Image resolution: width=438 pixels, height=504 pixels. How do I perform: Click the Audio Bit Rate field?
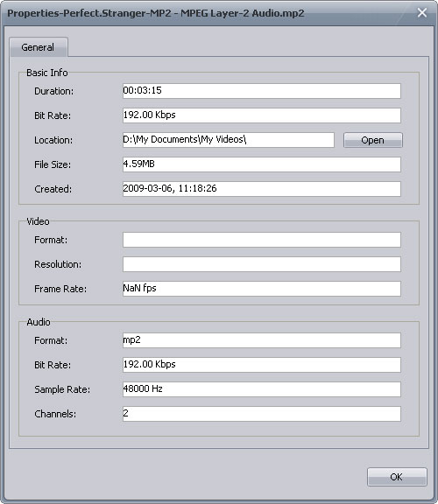coord(262,365)
